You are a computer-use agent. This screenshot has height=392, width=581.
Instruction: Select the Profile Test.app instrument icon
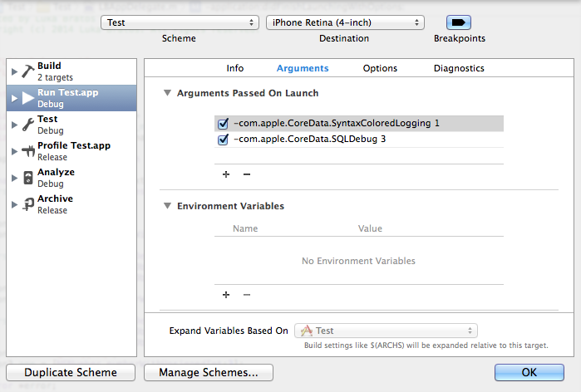(27, 151)
